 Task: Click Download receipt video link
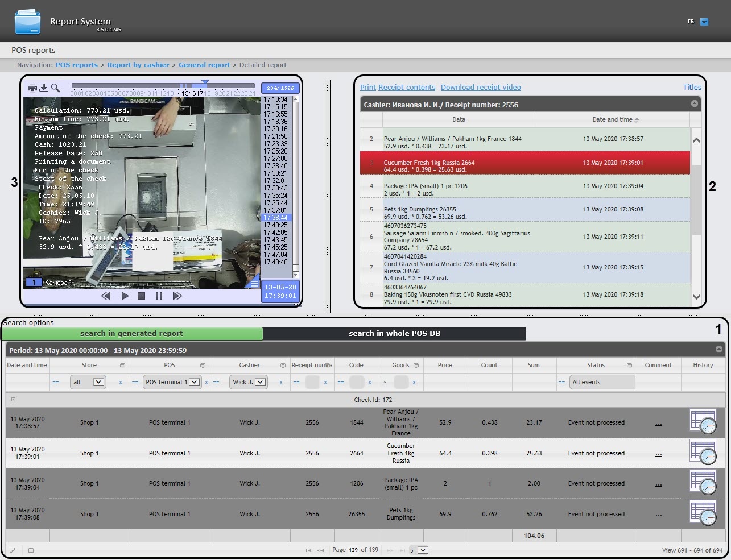pyautogui.click(x=481, y=88)
